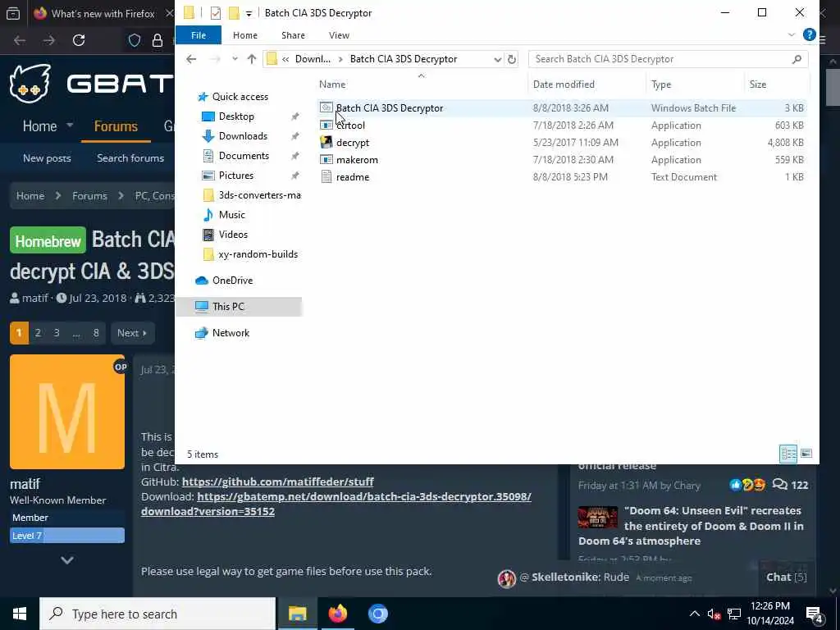Click the search magnifier in Explorer
The width and height of the screenshot is (840, 630).
click(797, 59)
